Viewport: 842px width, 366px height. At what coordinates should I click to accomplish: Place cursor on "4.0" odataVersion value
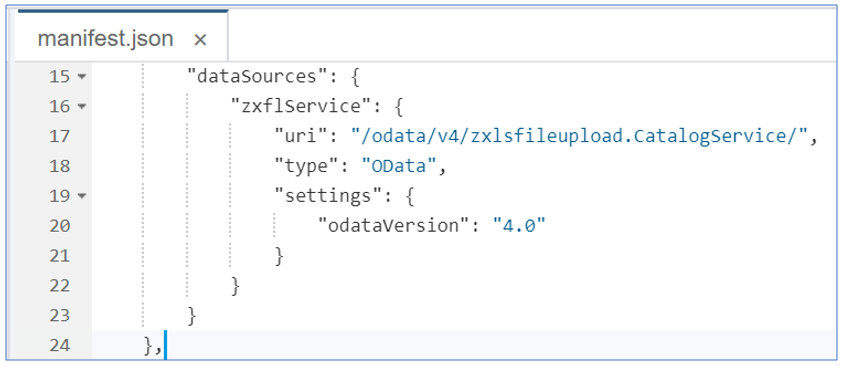click(519, 226)
